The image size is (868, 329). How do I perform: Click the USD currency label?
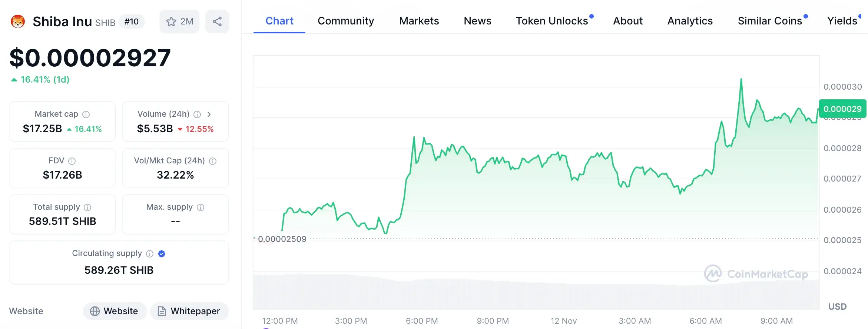[838, 307]
